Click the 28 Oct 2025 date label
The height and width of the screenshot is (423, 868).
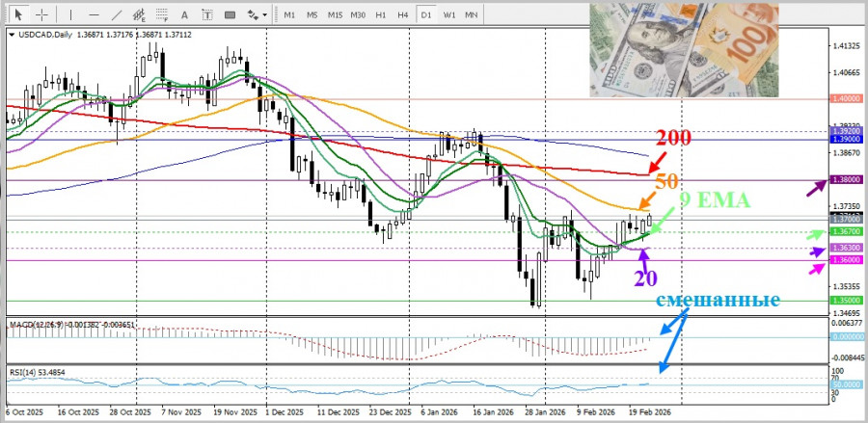coord(130,413)
